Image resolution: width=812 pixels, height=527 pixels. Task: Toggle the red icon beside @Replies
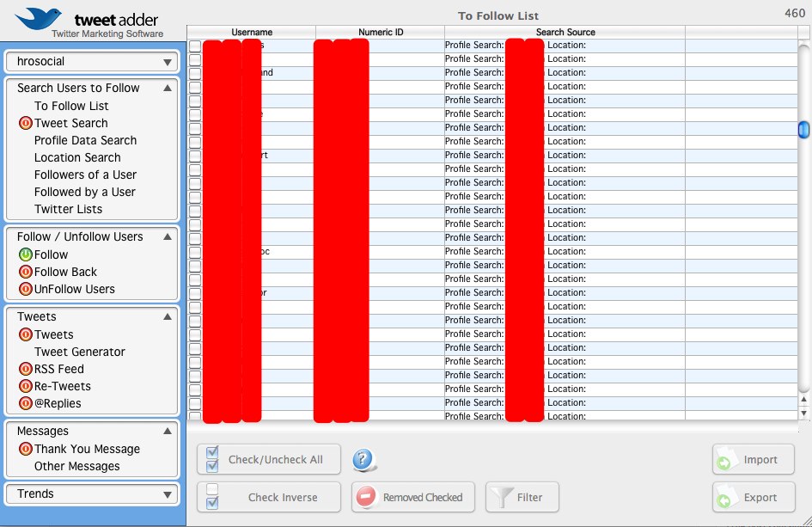[x=26, y=403]
